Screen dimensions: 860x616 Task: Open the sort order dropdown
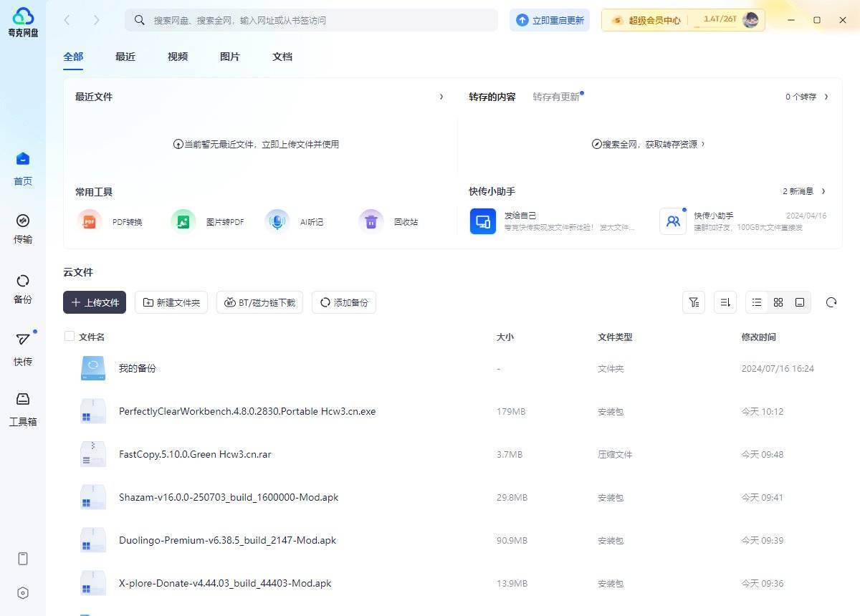pos(725,302)
